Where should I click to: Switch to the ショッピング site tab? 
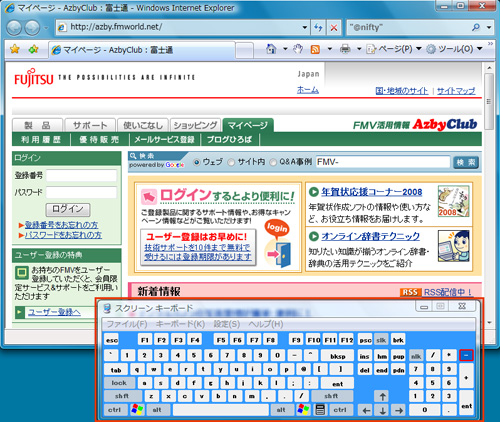(x=195, y=125)
